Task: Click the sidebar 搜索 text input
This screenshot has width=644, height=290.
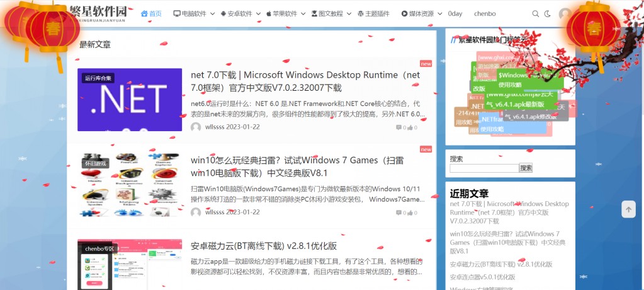Action: (x=484, y=168)
